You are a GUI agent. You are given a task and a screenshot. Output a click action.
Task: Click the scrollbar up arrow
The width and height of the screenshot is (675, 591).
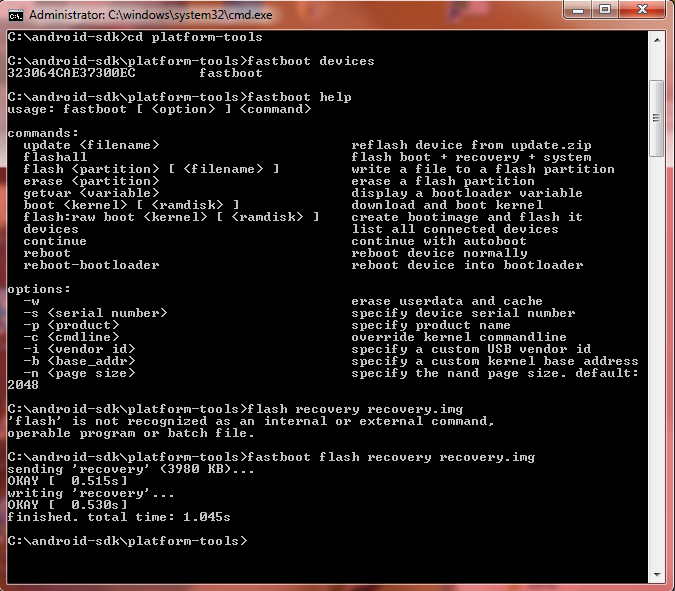coord(657,40)
